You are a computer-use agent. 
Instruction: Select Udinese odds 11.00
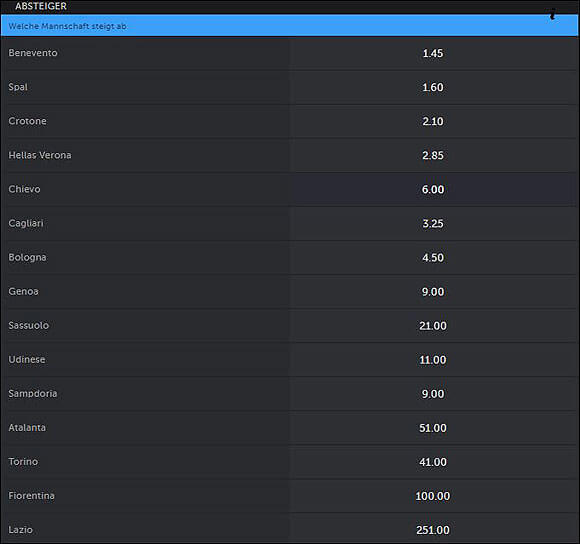433,359
